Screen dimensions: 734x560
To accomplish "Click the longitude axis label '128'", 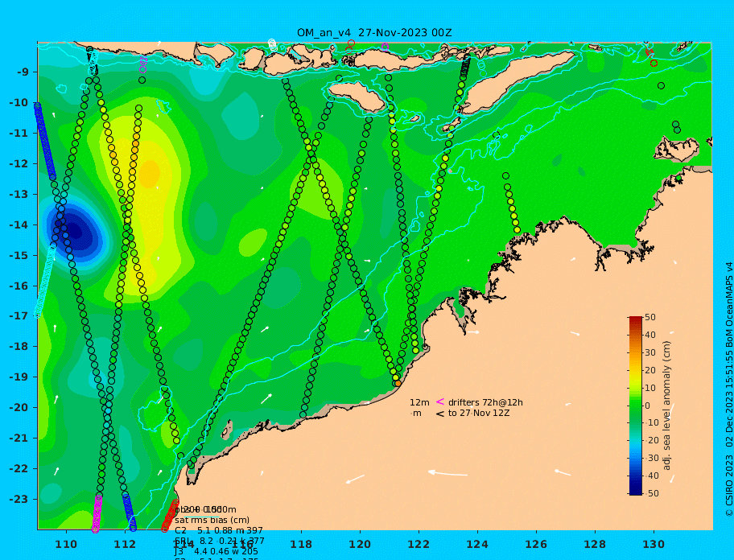I will pyautogui.click(x=595, y=545).
